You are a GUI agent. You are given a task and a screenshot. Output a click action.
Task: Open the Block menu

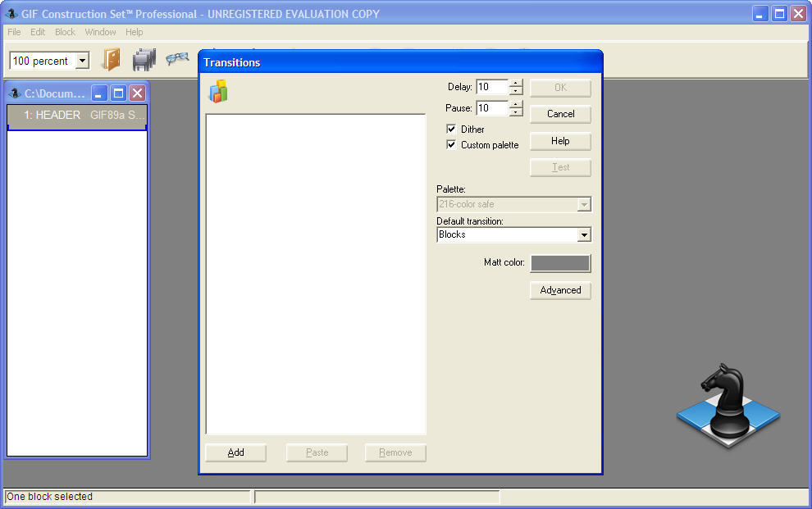[x=65, y=32]
